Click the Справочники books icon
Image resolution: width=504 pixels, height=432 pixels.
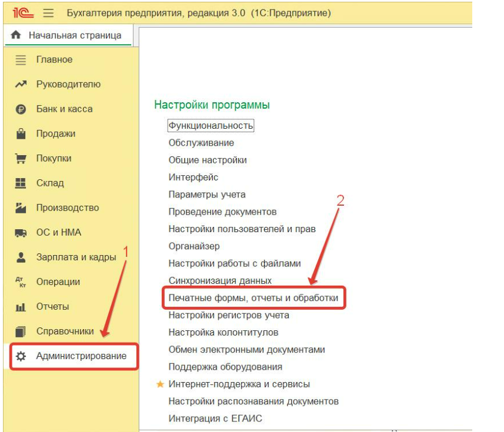tap(21, 331)
